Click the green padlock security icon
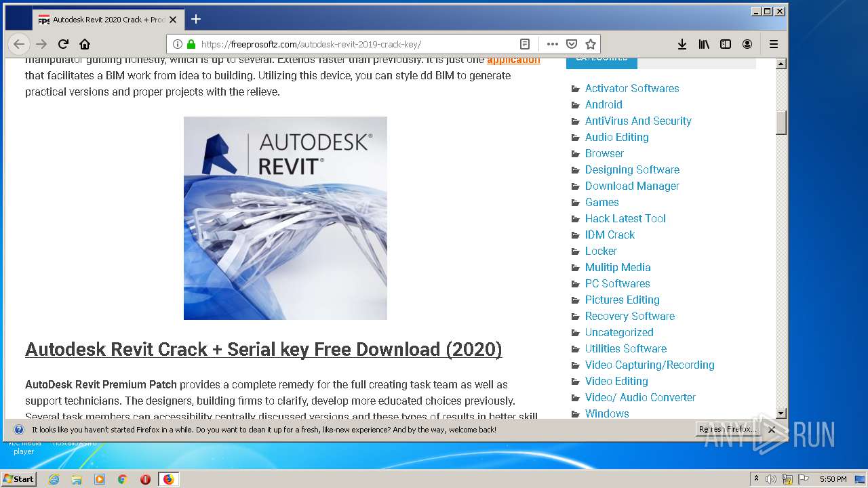Image resolution: width=868 pixels, height=488 pixels. click(x=191, y=44)
